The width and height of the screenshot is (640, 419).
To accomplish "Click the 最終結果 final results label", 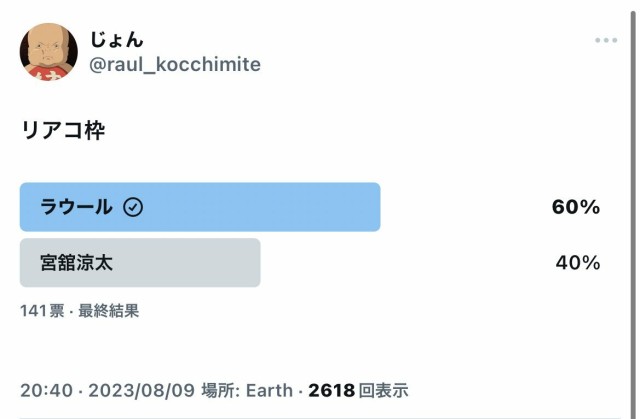I will (x=109, y=311).
